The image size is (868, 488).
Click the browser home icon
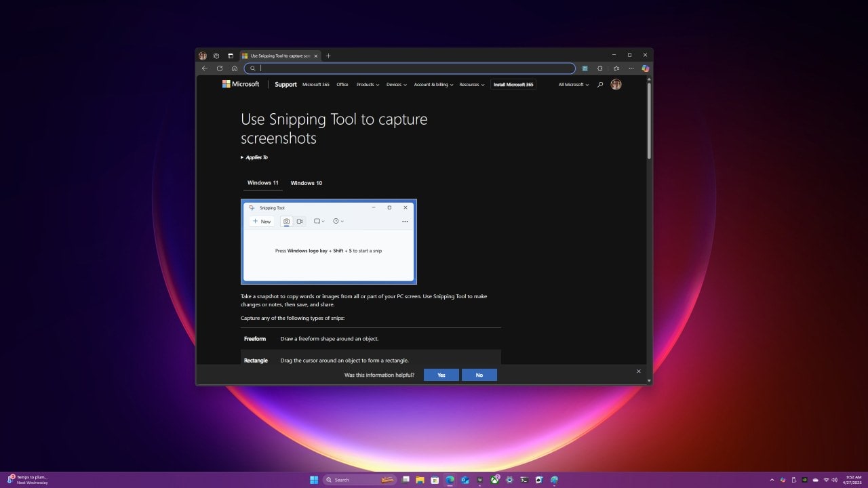234,68
